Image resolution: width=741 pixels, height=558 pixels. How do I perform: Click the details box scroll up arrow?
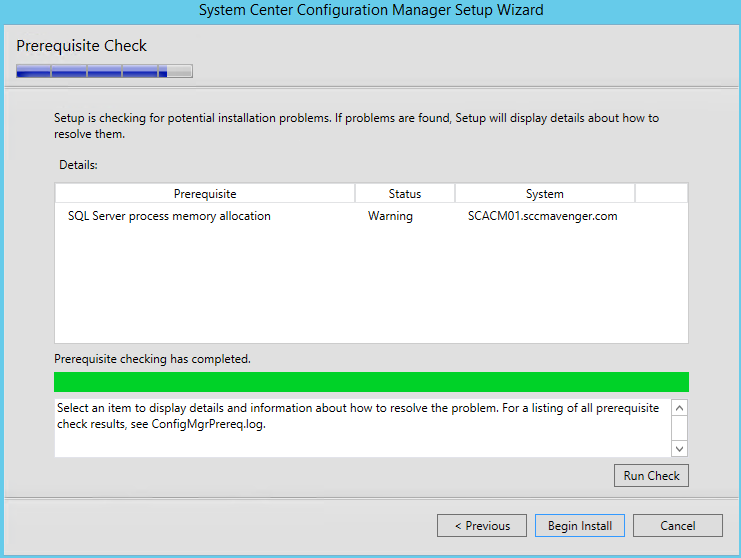680,408
